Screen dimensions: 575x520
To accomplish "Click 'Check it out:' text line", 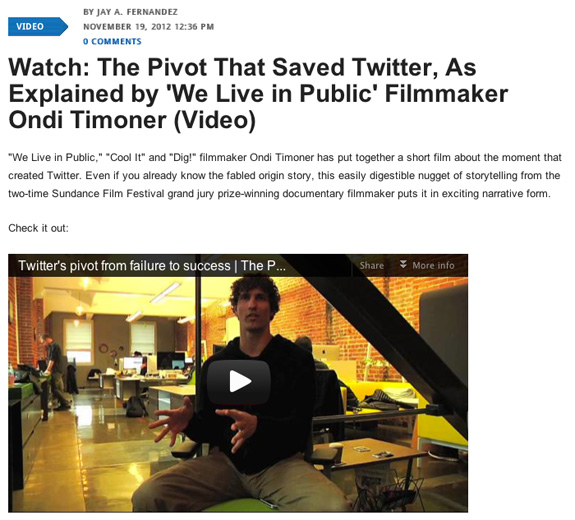I will point(39,228).
